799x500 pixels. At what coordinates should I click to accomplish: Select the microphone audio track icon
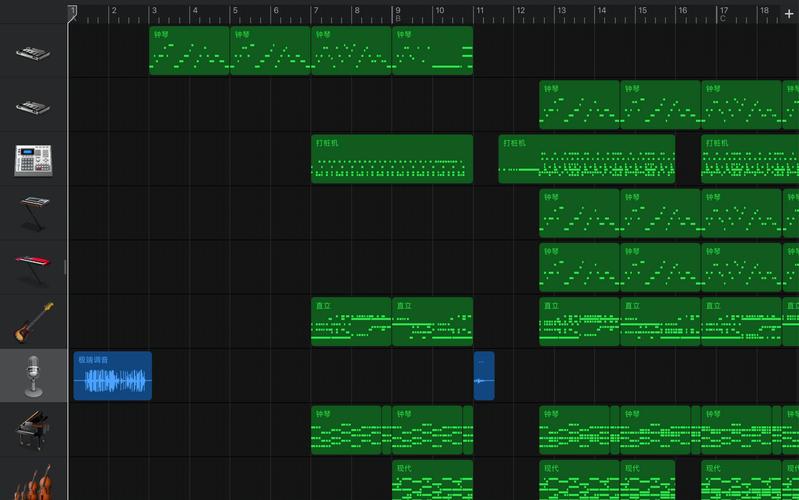pos(33,376)
